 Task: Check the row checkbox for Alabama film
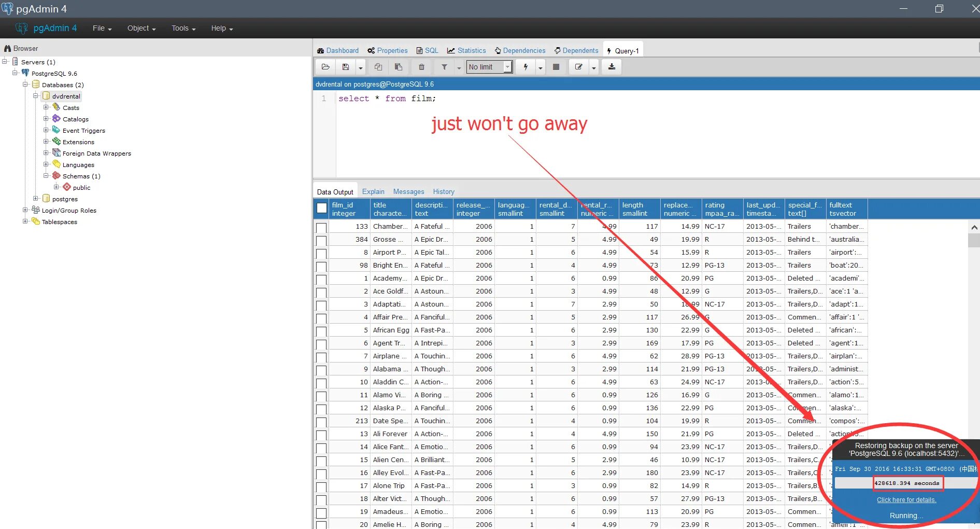[x=321, y=370]
